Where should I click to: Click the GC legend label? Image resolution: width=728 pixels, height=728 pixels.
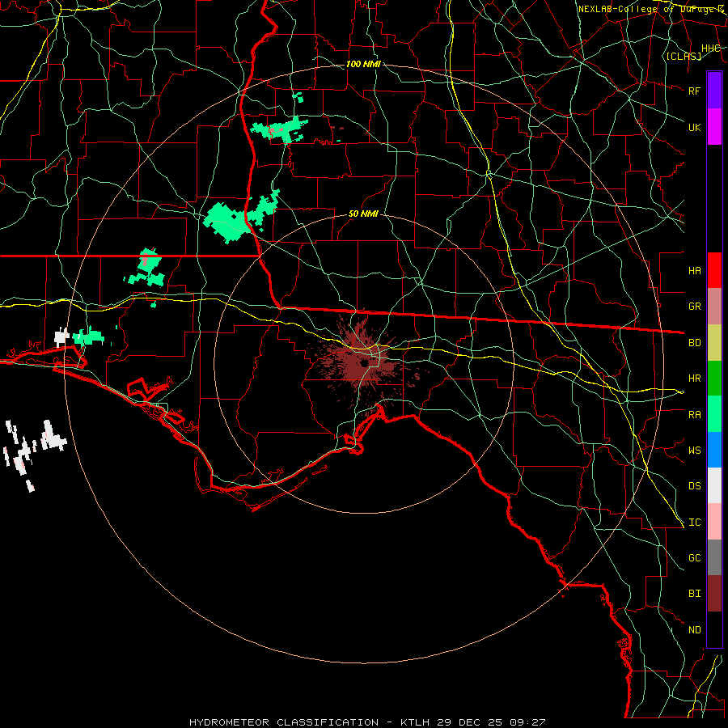click(694, 558)
